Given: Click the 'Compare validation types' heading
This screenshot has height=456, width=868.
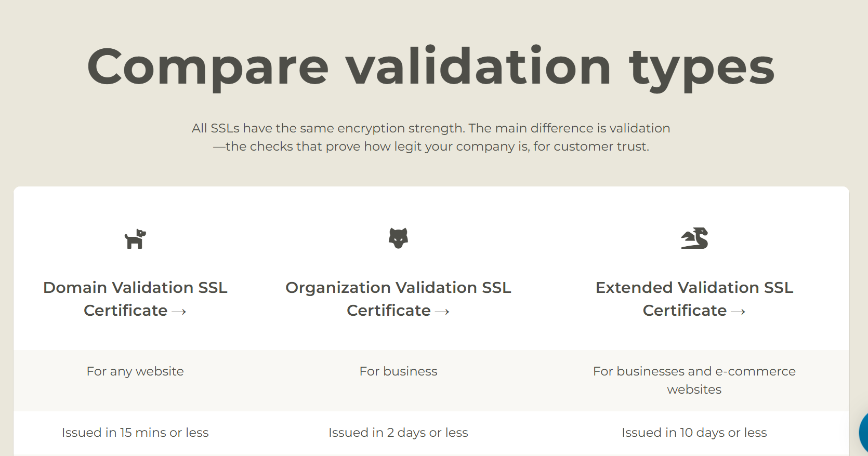Looking at the screenshot, I should [431, 66].
